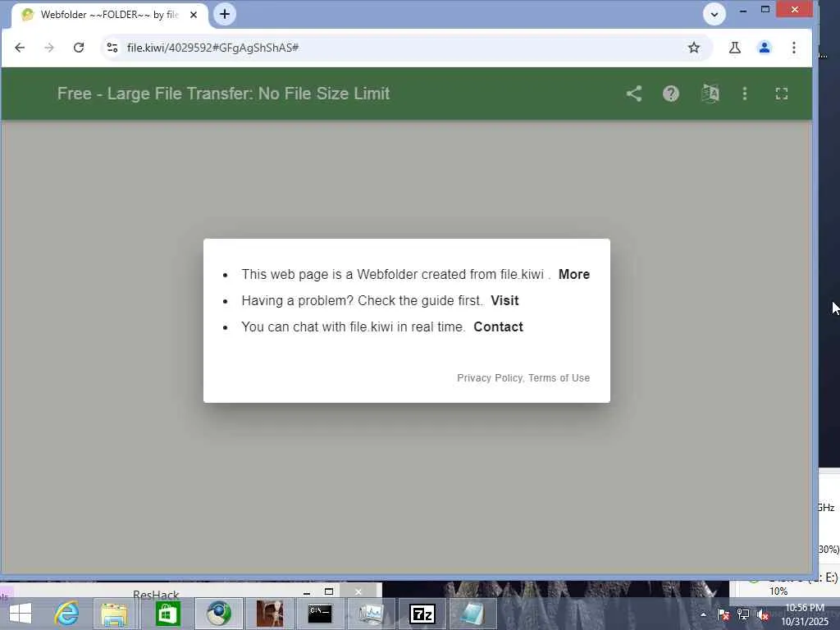Viewport: 840px width, 630px height.
Task: Switch to the browser taskbar icon
Action: (219, 614)
